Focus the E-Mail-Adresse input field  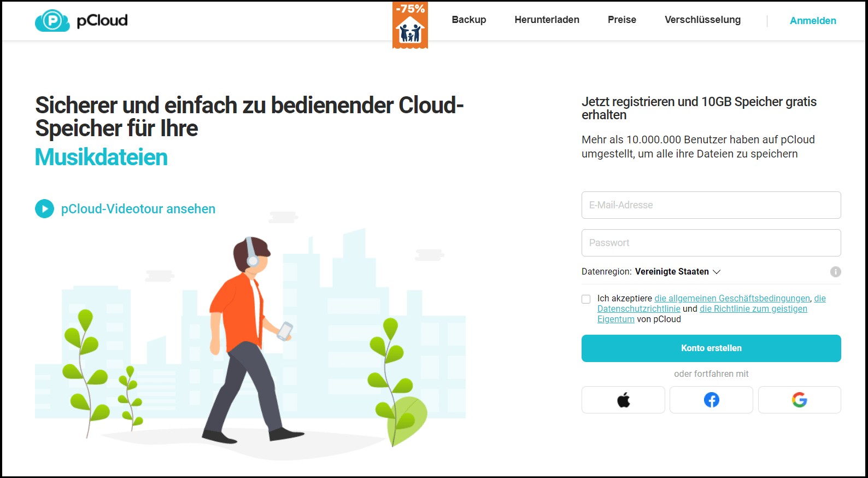(711, 205)
